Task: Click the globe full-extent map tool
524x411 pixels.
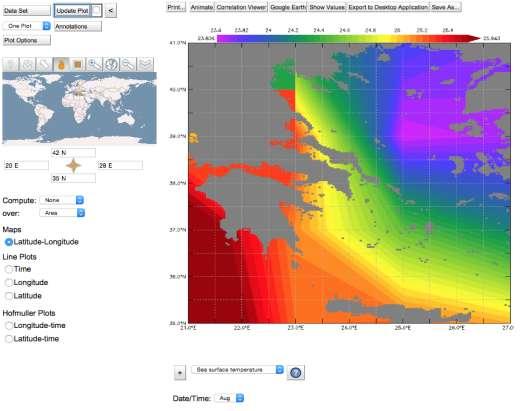Action: click(111, 64)
